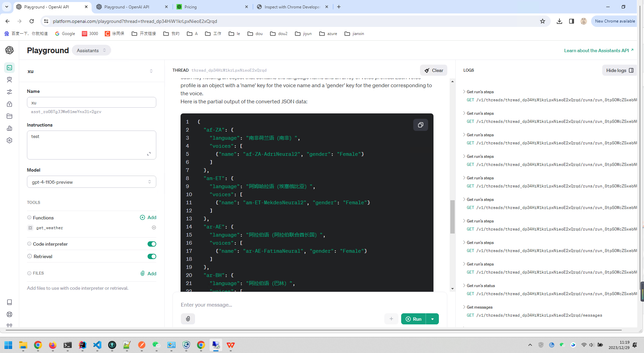This screenshot has width=644, height=353.
Task: Open the Usage chart sidebar icon
Action: (9, 128)
